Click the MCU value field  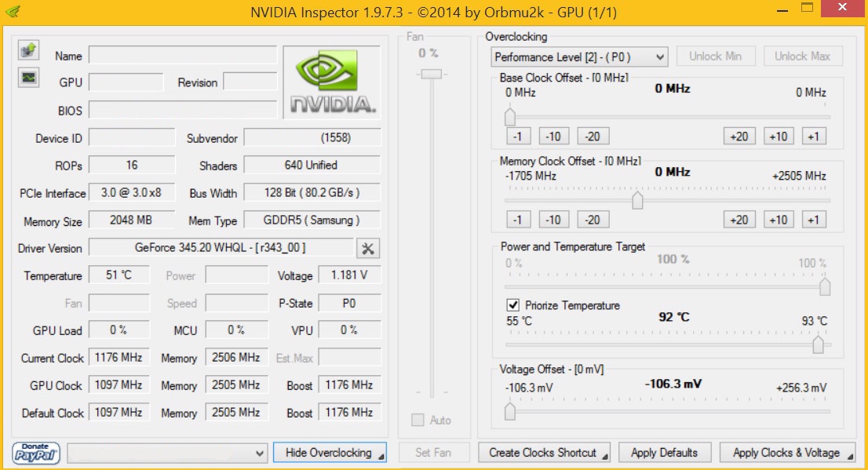coord(236,330)
